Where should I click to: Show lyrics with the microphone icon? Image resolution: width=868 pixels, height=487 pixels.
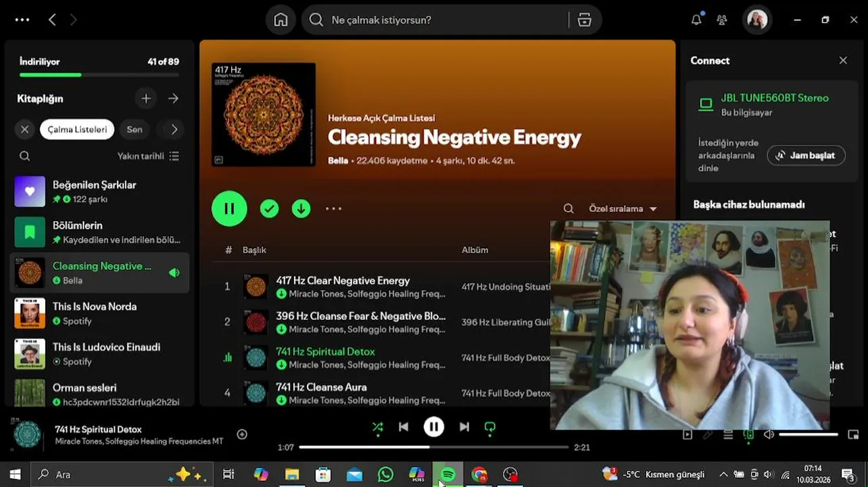[708, 434]
